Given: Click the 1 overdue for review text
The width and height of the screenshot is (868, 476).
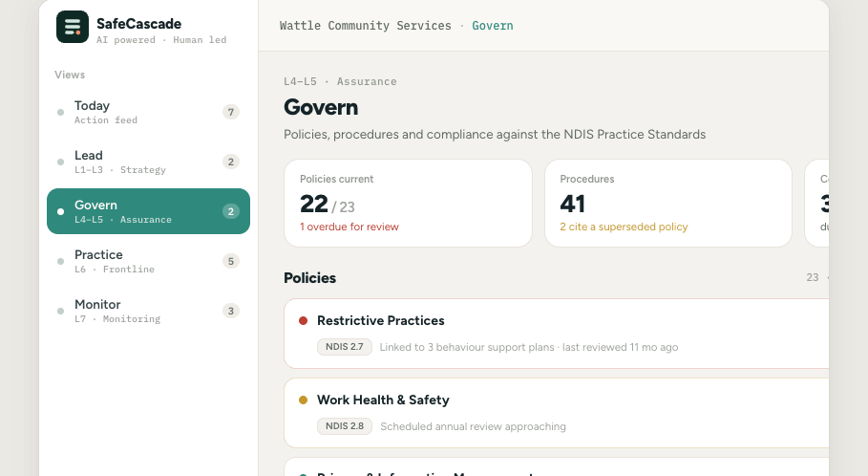Looking at the screenshot, I should [349, 227].
